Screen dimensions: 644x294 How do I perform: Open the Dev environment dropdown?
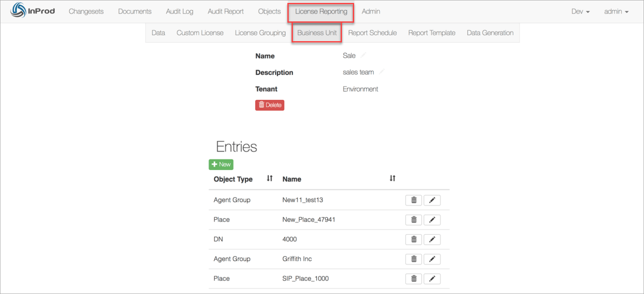pos(581,12)
